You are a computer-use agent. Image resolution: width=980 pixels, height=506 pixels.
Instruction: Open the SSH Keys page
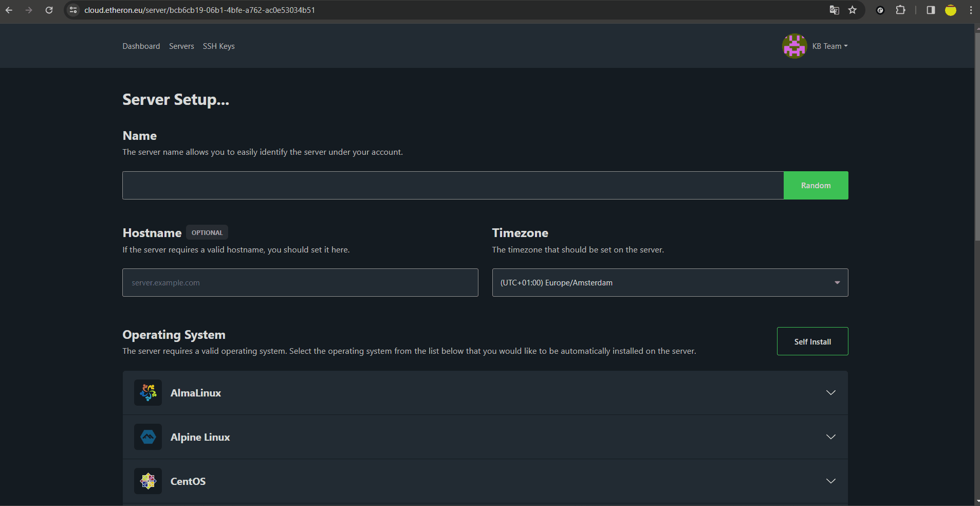(x=218, y=46)
